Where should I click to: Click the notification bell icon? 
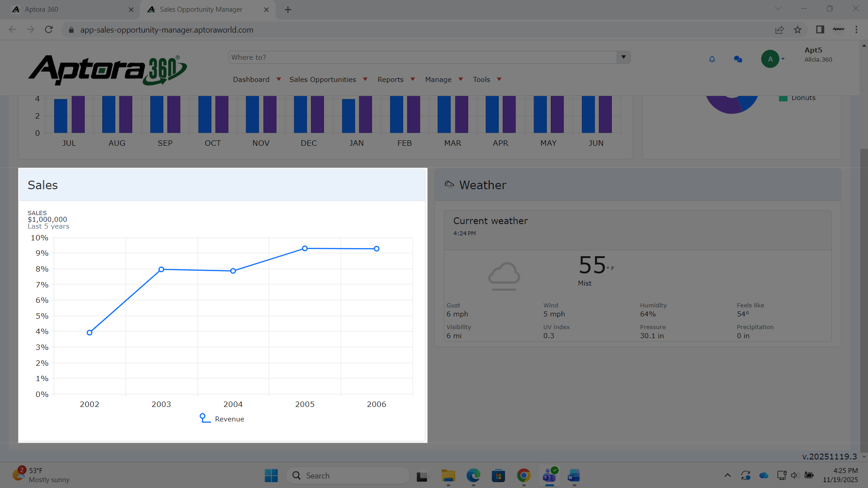[x=712, y=59]
